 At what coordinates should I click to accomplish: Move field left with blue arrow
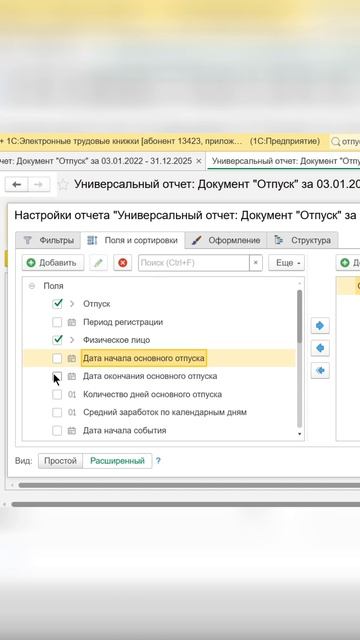click(x=320, y=348)
